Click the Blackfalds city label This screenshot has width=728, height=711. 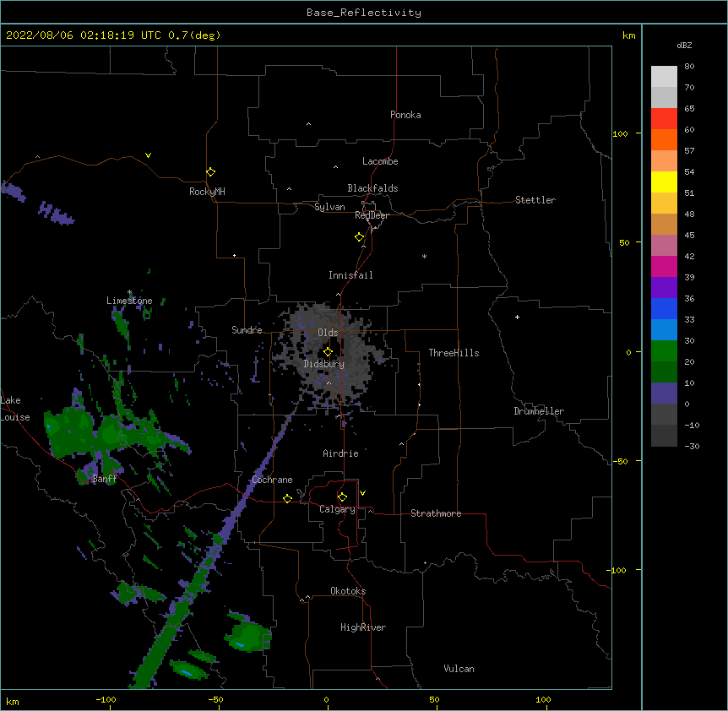point(372,188)
